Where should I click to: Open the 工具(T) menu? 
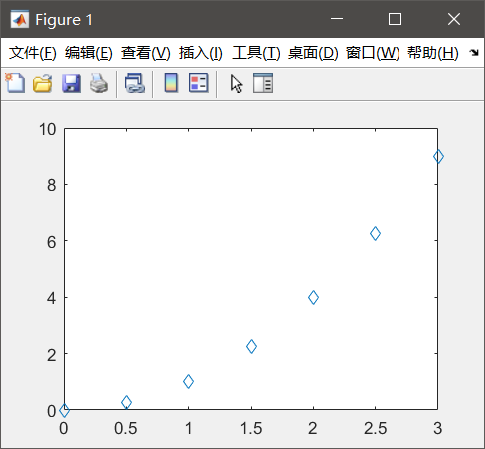tap(256, 53)
